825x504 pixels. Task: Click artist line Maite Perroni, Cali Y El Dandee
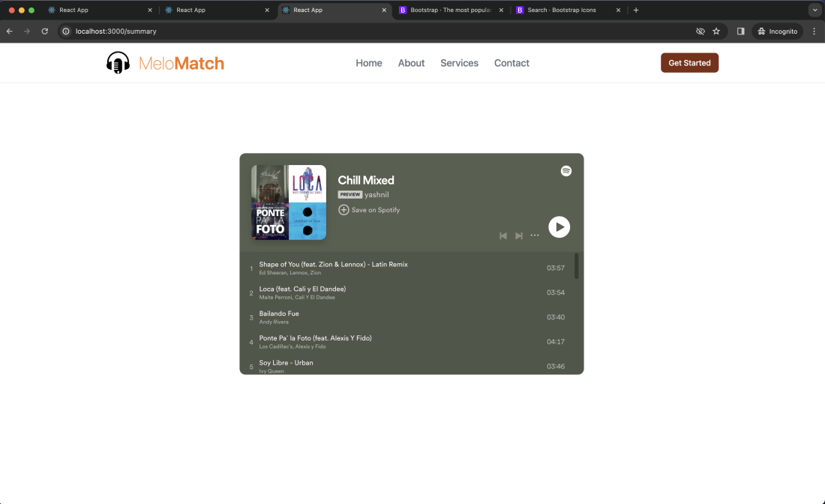point(297,297)
